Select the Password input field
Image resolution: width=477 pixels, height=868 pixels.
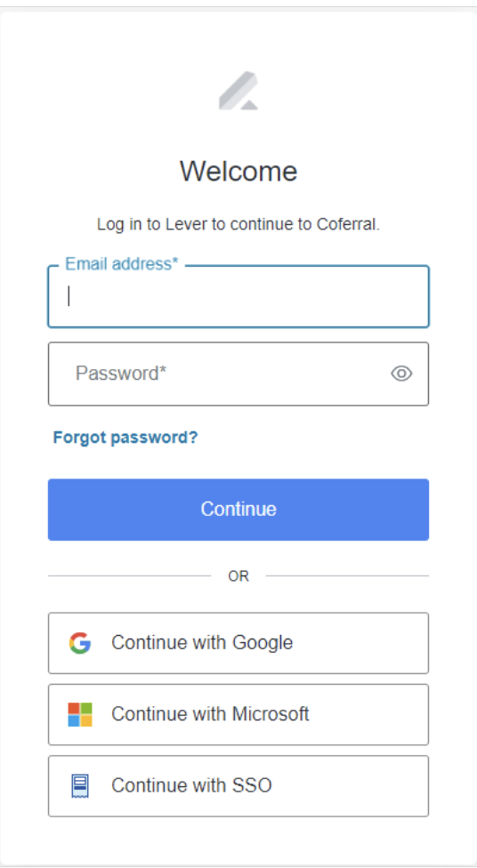click(238, 374)
